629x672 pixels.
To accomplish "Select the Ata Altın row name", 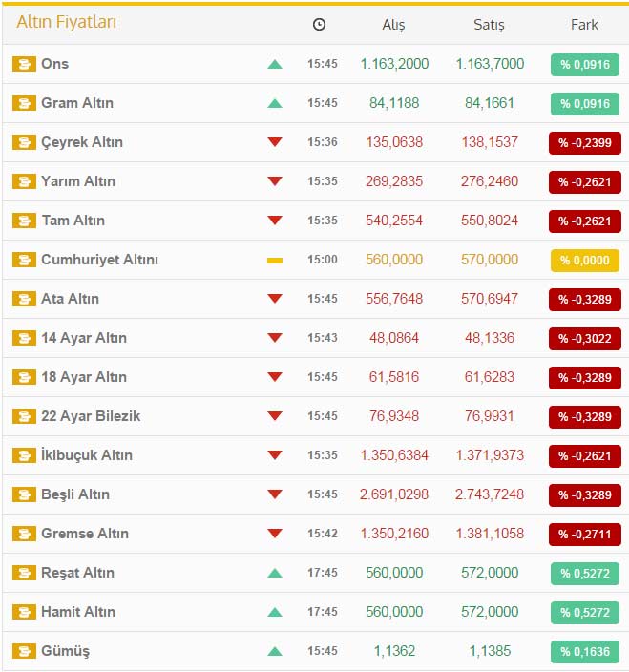I will click(x=70, y=299).
